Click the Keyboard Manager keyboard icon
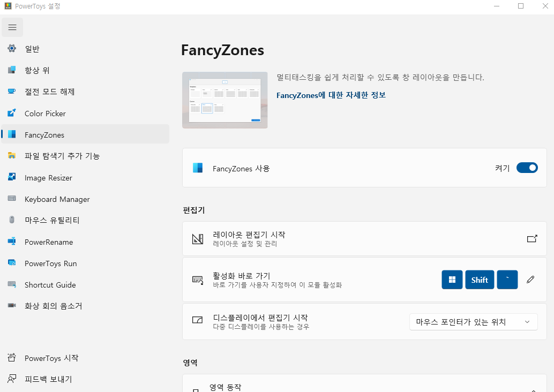This screenshot has height=392, width=554. [12, 199]
